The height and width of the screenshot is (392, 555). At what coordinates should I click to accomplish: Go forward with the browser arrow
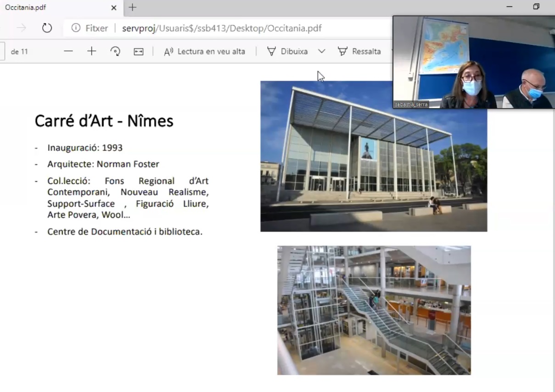[x=22, y=28]
